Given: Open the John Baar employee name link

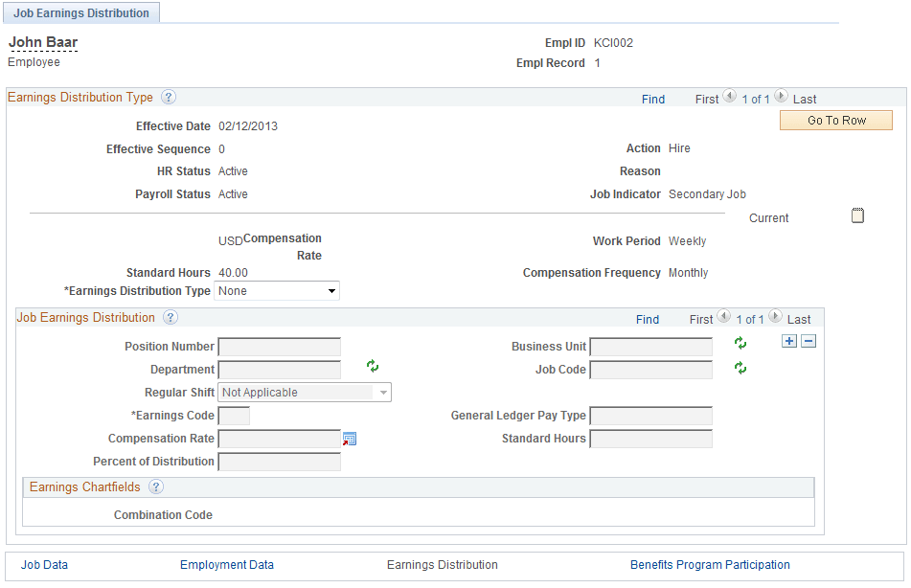Looking at the screenshot, I should click(42, 42).
